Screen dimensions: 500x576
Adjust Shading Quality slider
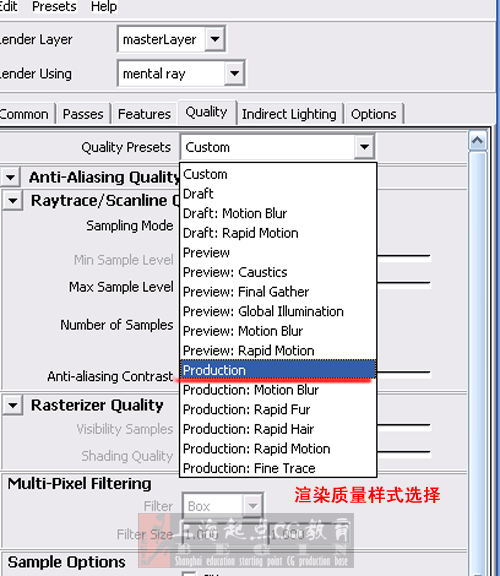[404, 453]
